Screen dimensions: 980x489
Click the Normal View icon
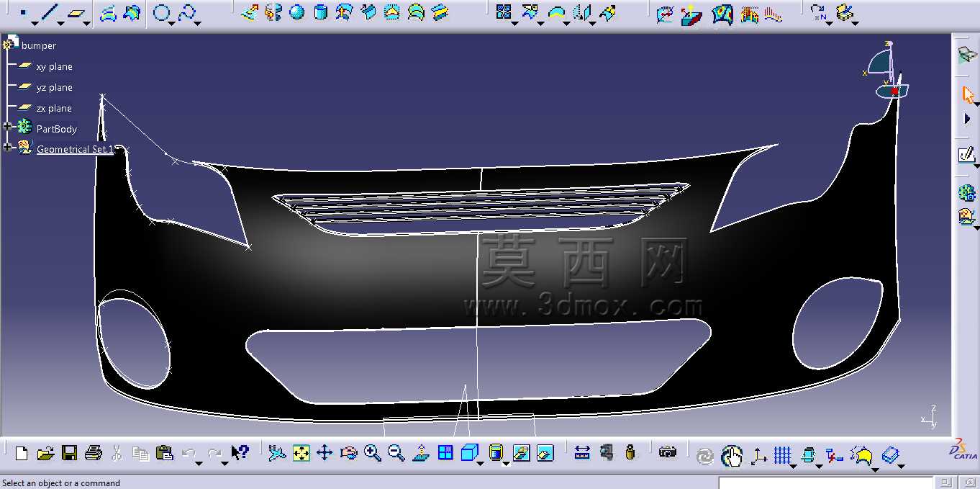(421, 453)
